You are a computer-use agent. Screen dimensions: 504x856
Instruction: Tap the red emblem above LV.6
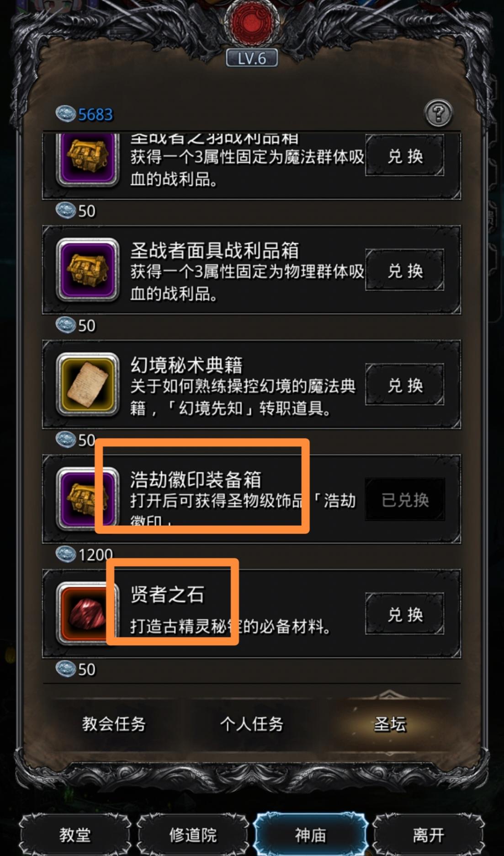252,21
